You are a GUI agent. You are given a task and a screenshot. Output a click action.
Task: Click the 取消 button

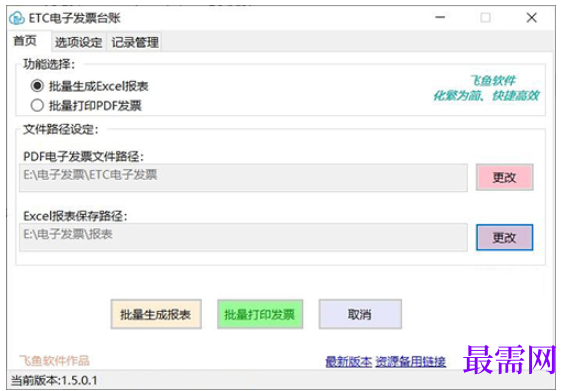(x=360, y=314)
